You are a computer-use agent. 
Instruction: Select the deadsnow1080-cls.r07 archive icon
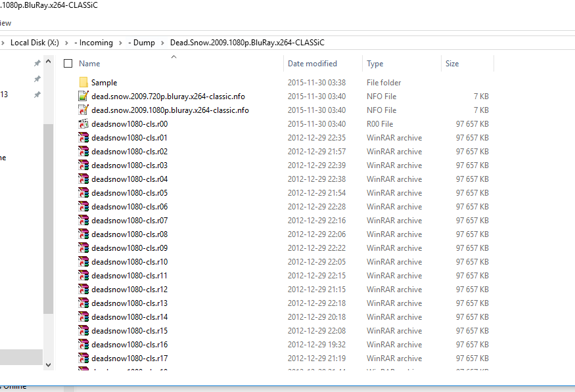(83, 221)
